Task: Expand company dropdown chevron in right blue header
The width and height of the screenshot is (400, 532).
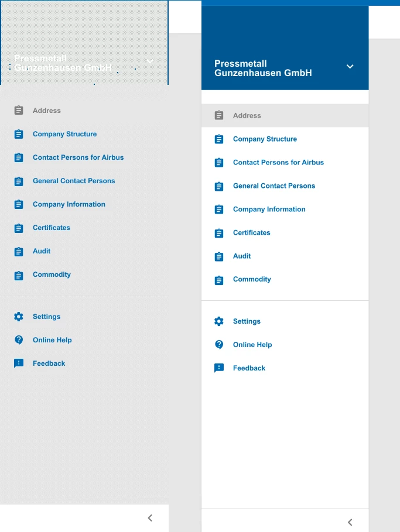Action: pos(350,67)
